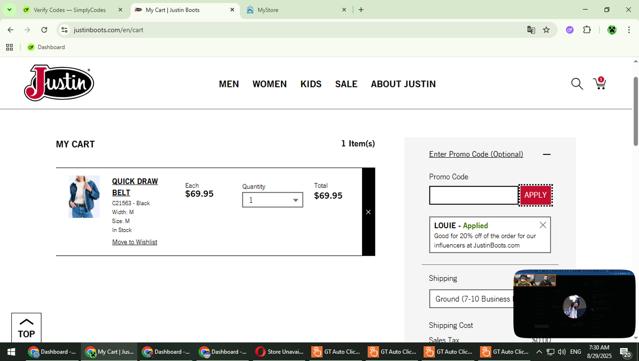Click the Enter Promo Code (Optional) link
Image resolution: width=639 pixels, height=361 pixels.
[x=476, y=154]
